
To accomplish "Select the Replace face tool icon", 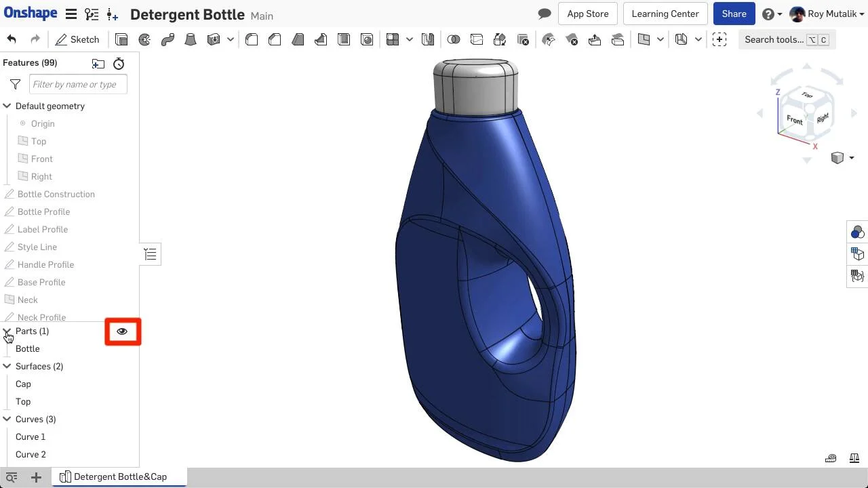I will pos(618,39).
